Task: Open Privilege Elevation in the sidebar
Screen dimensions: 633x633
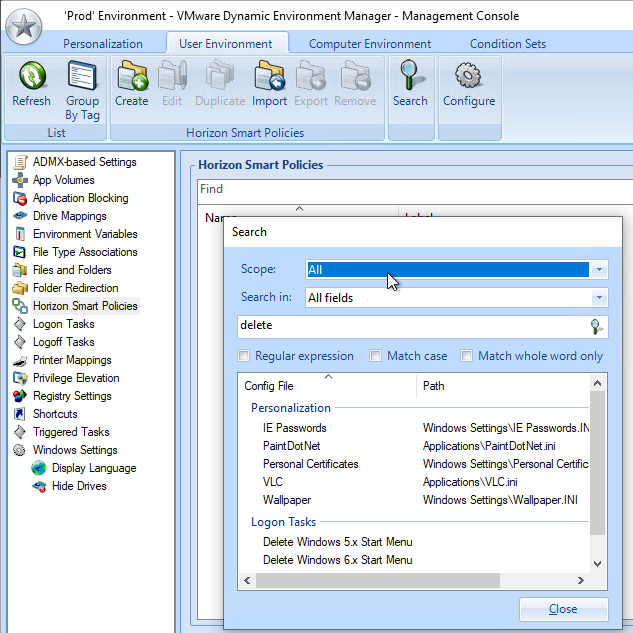Action: 66,378
